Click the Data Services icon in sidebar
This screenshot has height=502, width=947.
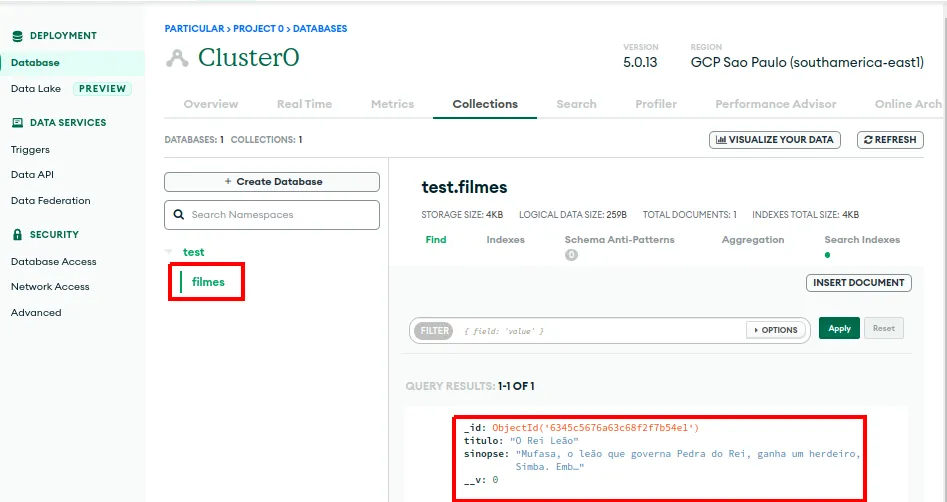click(18, 123)
